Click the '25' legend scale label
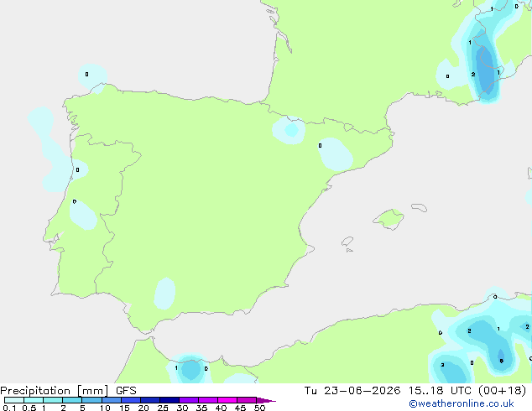The height and width of the screenshot is (411, 532). pyautogui.click(x=163, y=408)
